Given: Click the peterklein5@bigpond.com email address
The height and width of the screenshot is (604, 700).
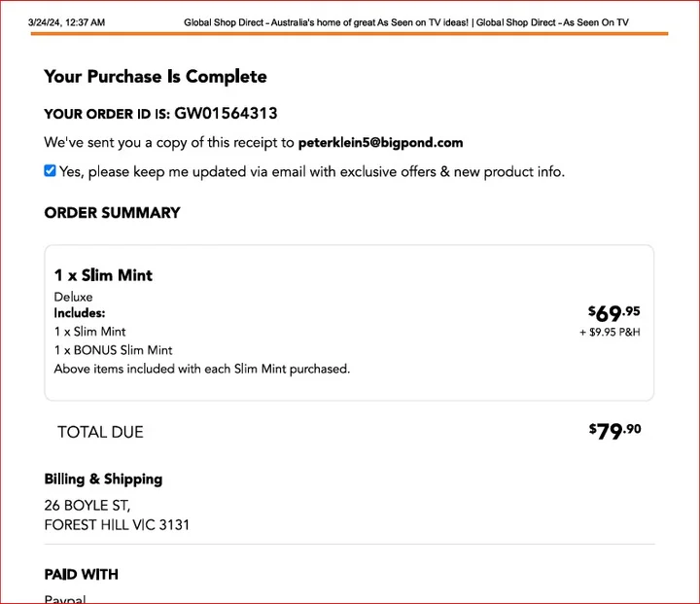Looking at the screenshot, I should [x=380, y=142].
